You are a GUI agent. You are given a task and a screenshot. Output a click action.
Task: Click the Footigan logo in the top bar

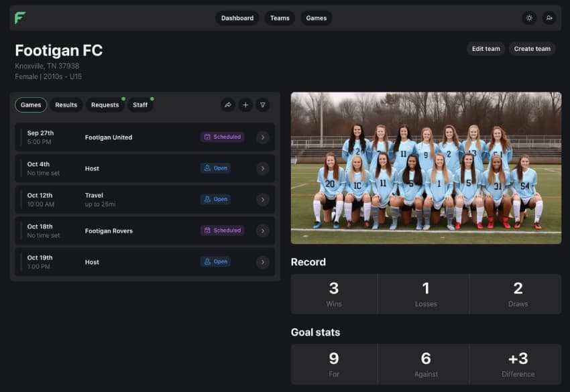coord(21,19)
